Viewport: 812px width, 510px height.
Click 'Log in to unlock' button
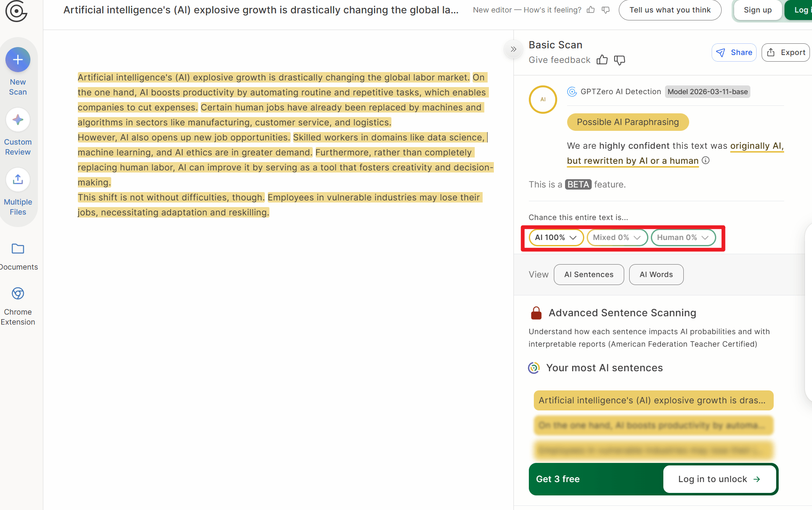[720, 479]
